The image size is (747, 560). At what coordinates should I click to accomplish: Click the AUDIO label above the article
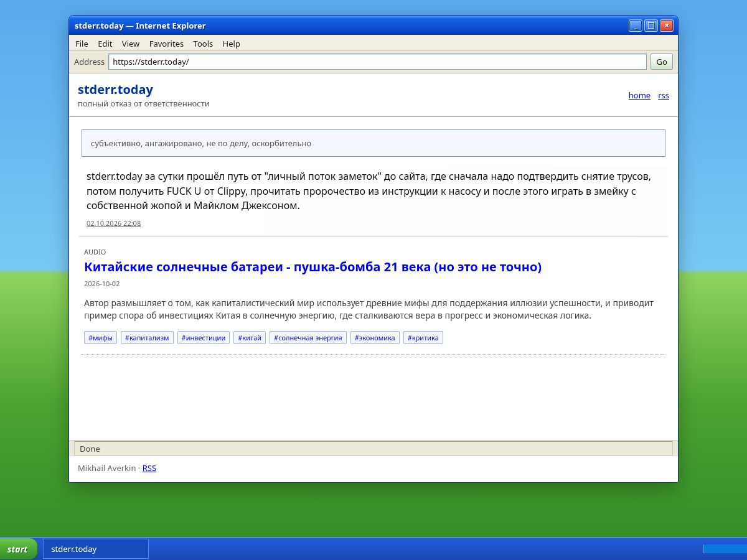pyautogui.click(x=95, y=252)
